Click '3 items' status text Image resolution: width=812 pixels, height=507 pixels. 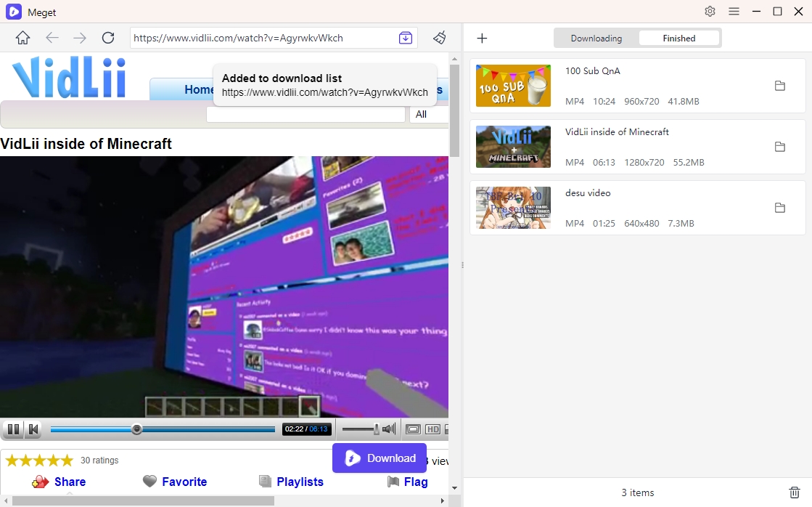(x=638, y=492)
